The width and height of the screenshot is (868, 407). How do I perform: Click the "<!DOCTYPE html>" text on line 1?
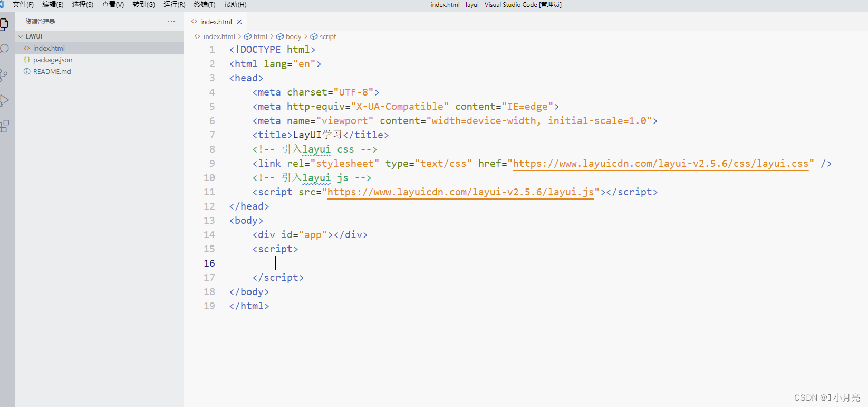pos(272,50)
